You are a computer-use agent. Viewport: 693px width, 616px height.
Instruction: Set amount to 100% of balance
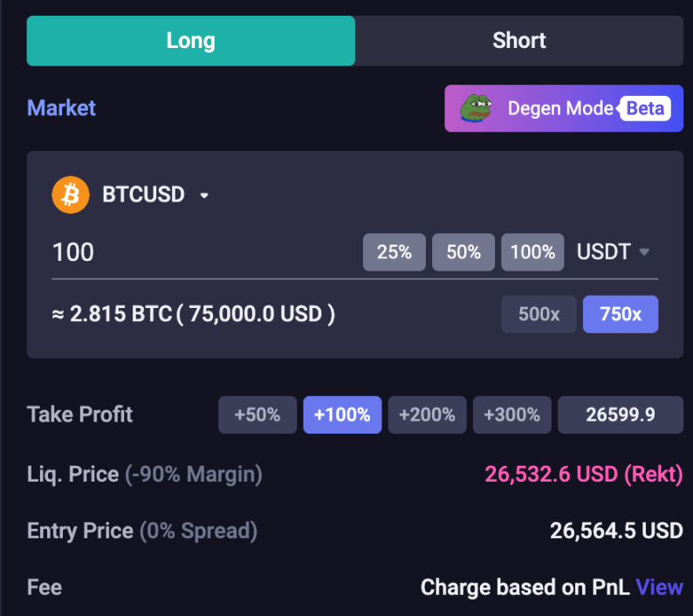532,252
